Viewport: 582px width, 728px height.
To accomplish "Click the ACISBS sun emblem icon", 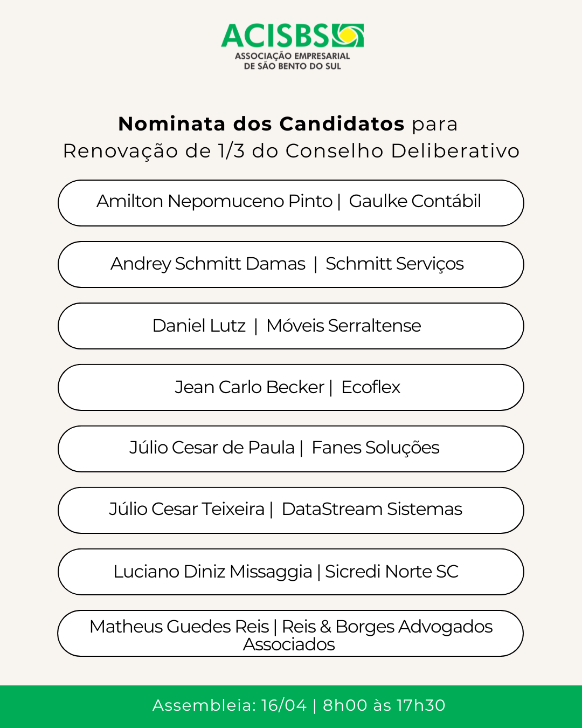I will [348, 35].
